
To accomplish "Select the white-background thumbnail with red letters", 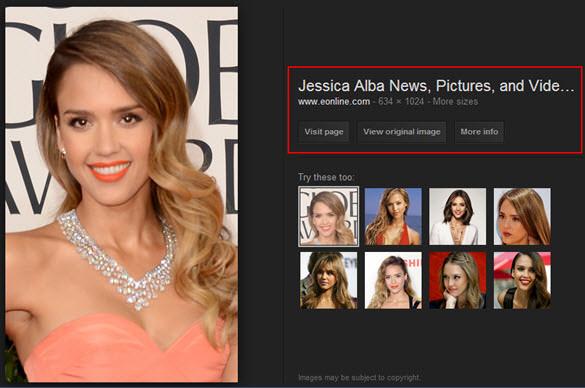I will tap(393, 280).
